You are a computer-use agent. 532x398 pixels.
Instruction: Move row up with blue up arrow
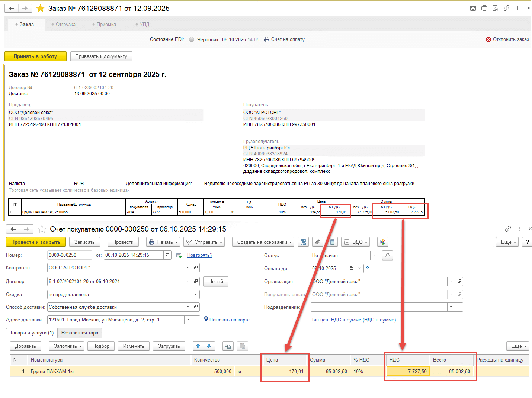(x=198, y=346)
